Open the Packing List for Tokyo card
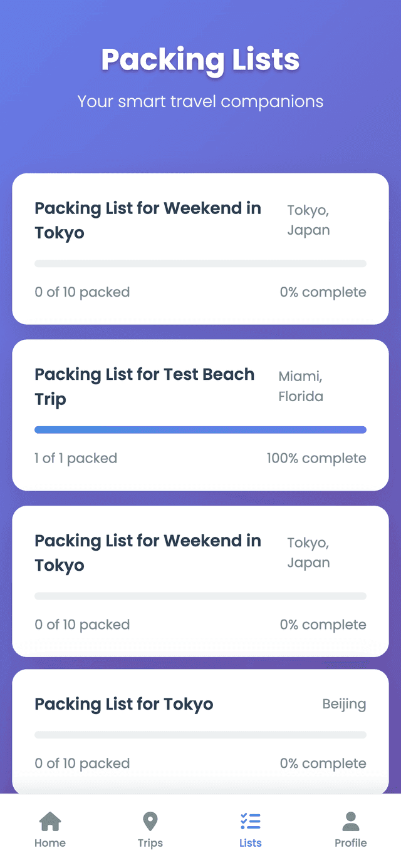Screen dimensions: 401x868 pos(200,732)
